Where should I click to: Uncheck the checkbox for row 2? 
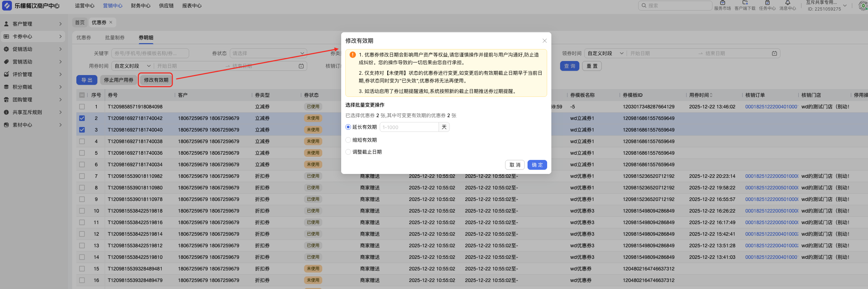[82, 118]
